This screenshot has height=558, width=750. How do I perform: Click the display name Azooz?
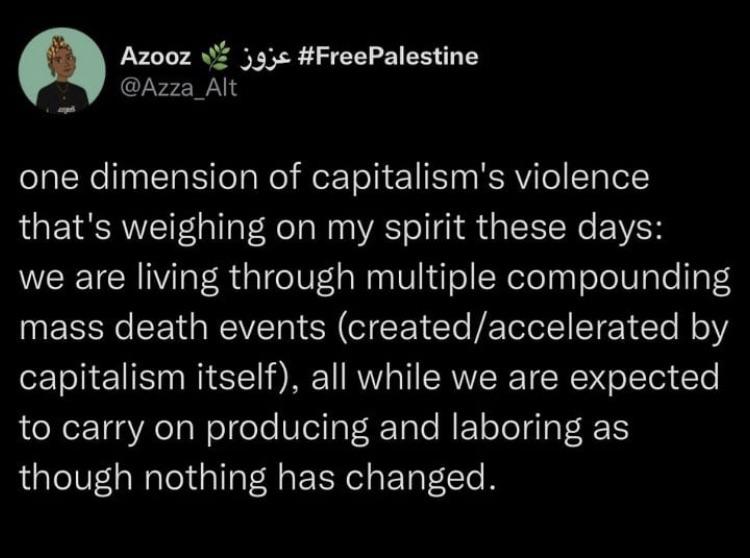tap(148, 56)
